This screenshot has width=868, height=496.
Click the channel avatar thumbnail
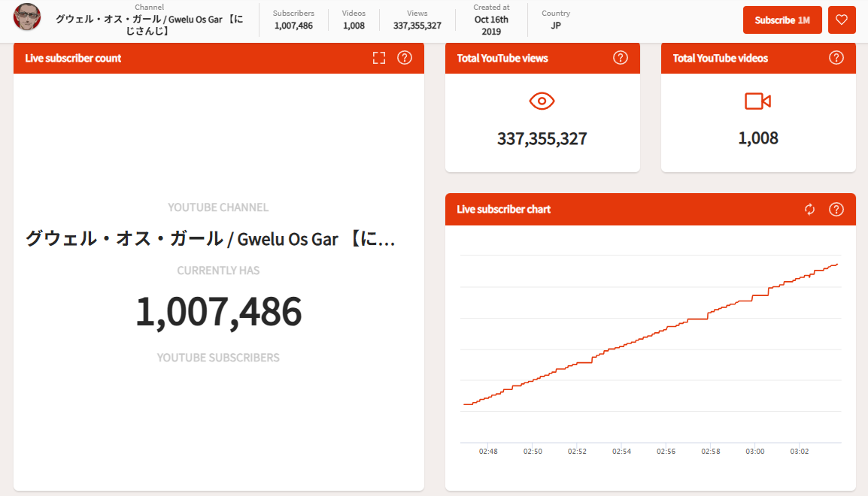click(27, 18)
